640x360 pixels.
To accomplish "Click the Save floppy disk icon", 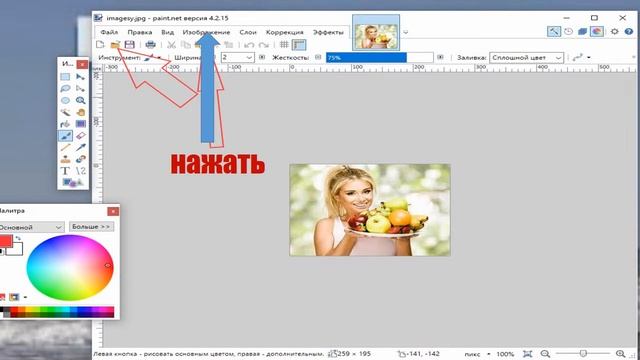I will coord(129,44).
